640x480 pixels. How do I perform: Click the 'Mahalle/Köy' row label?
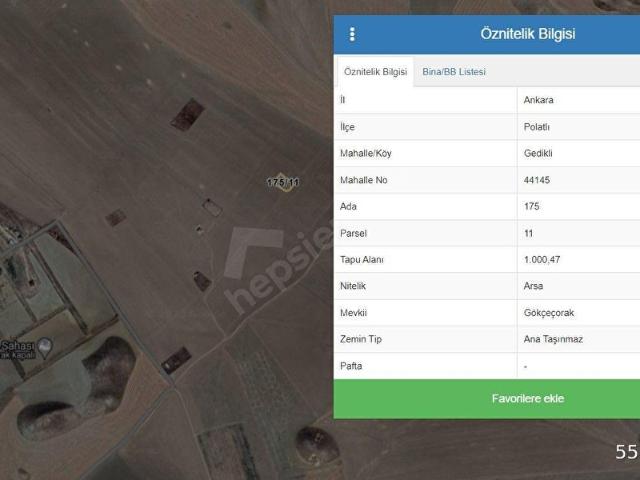tap(366, 153)
